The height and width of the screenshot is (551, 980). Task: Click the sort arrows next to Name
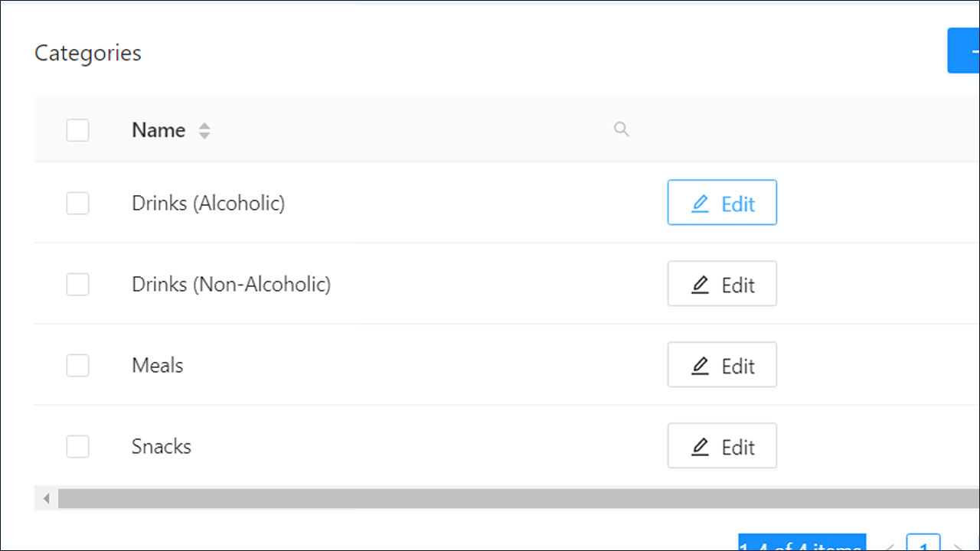tap(204, 131)
